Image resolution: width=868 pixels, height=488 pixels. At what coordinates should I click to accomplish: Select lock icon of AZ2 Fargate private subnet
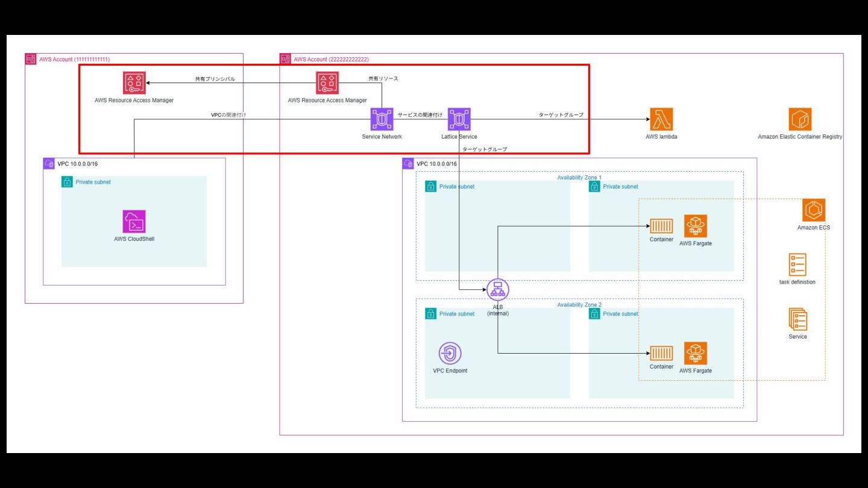pos(594,314)
